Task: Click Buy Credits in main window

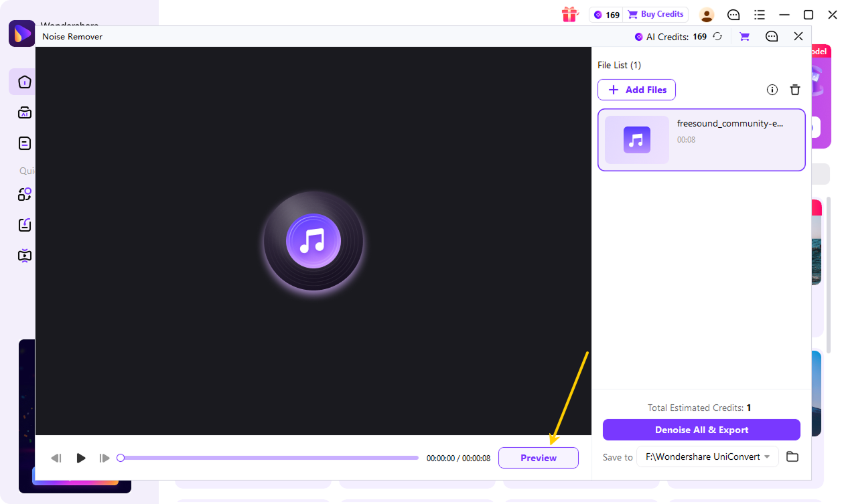Action: coord(656,14)
